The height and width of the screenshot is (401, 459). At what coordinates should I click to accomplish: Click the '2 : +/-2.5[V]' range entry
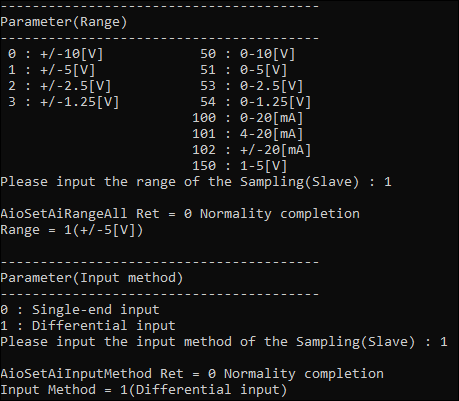tap(60, 86)
